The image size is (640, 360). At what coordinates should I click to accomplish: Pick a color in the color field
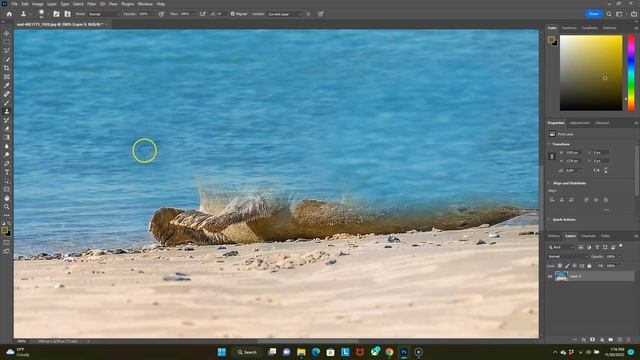[591, 73]
